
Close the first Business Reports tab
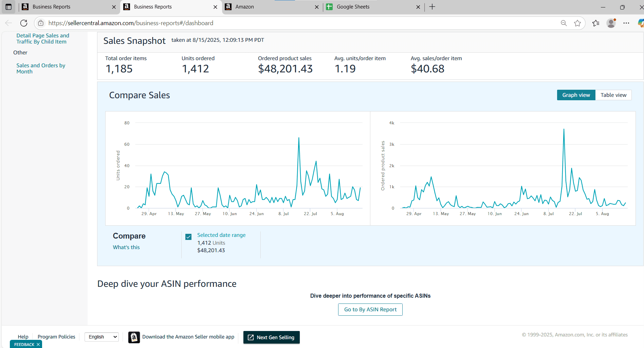[114, 7]
